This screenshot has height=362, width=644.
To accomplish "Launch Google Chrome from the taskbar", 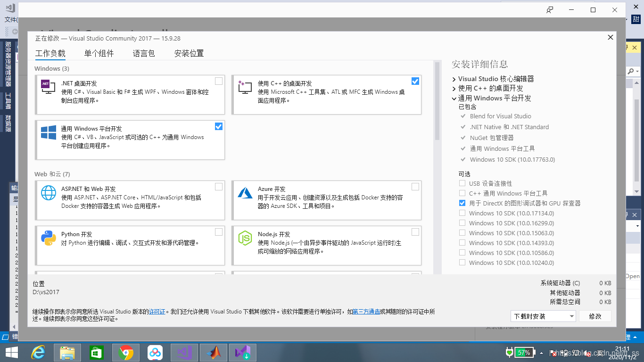I will (126, 352).
